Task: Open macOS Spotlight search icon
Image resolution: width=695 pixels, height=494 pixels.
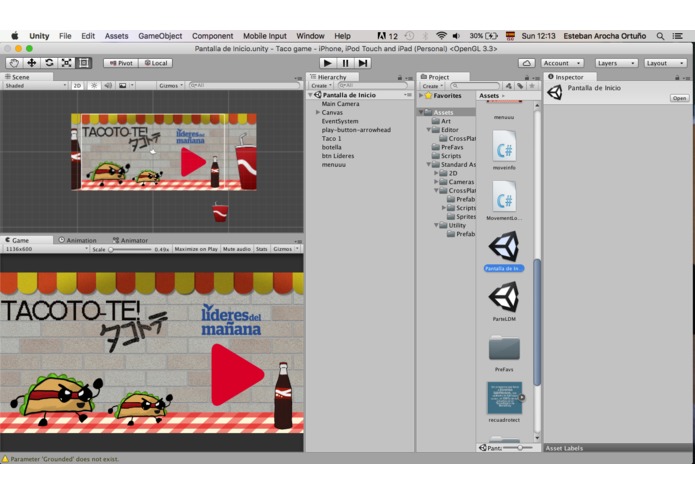Action: click(x=660, y=36)
